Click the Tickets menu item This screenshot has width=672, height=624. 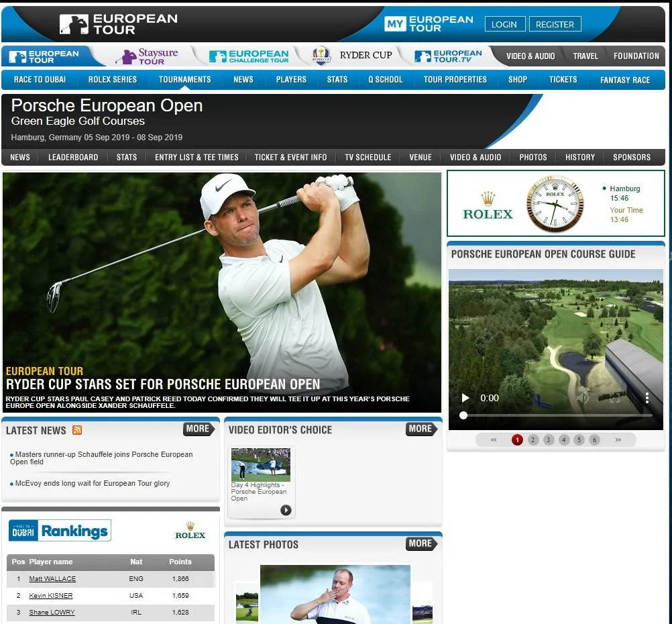563,80
